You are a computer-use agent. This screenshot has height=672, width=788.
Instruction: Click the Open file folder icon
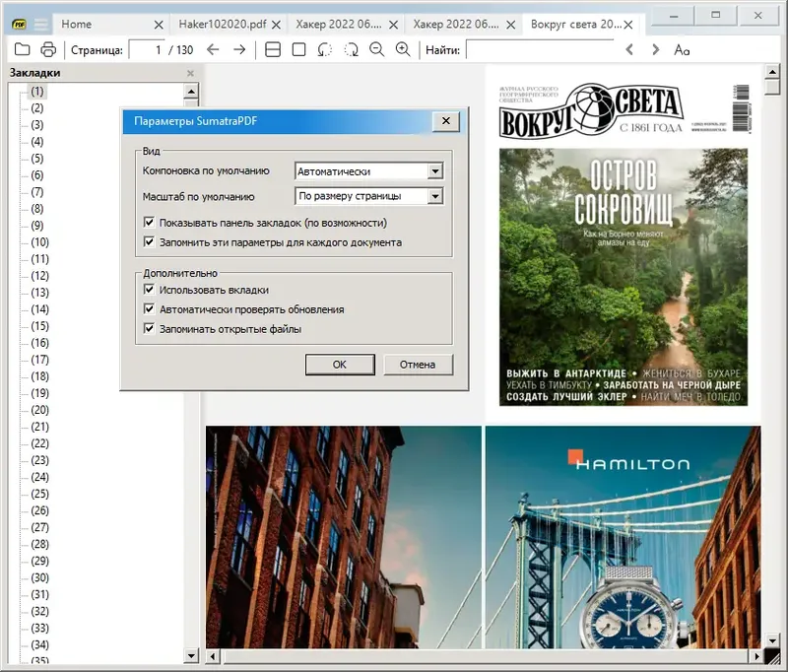click(22, 49)
